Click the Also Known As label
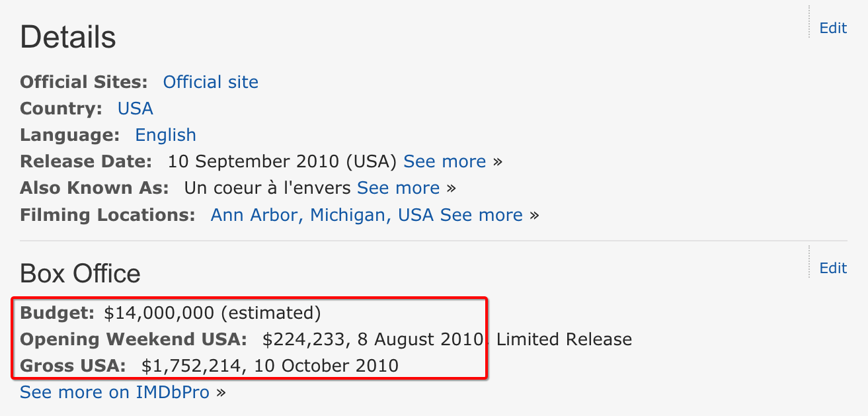868x416 pixels. 94,188
